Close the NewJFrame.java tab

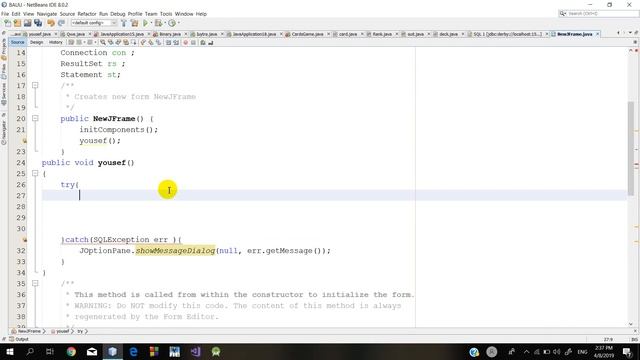(598, 34)
